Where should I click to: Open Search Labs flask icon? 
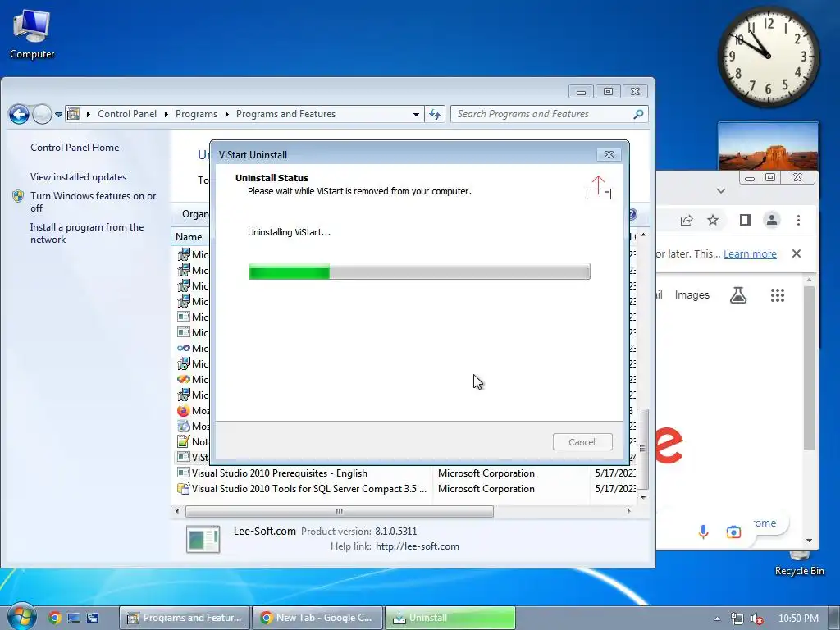(x=738, y=294)
